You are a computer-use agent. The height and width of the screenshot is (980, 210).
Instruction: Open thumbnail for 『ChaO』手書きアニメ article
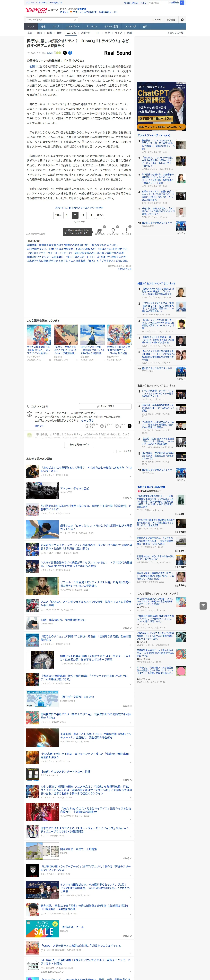click(66, 335)
